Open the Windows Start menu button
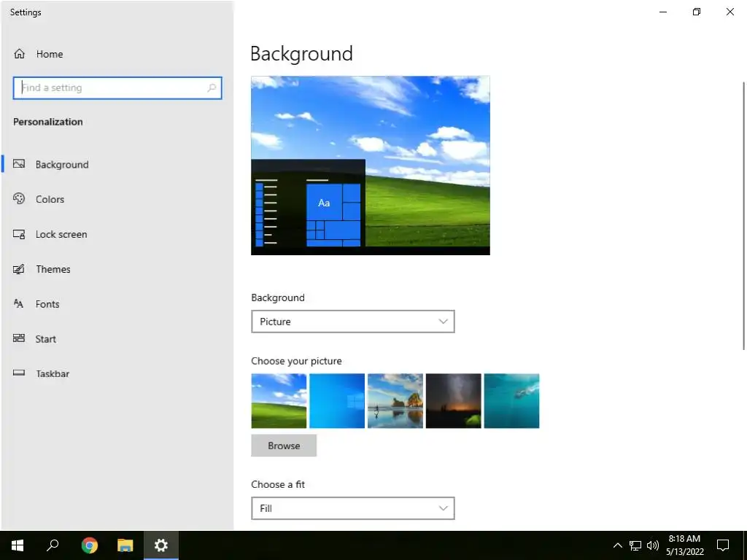Viewport: 747px width, 560px height. click(x=18, y=545)
